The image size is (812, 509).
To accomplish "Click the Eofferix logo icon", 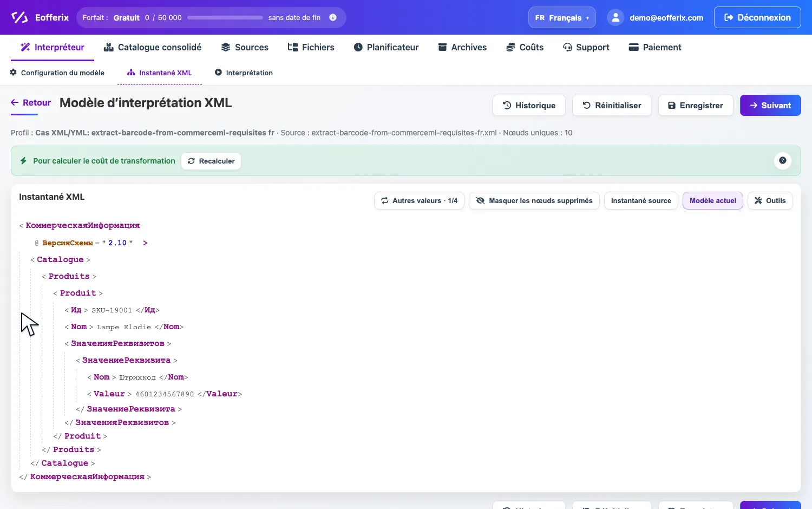I will (x=19, y=17).
